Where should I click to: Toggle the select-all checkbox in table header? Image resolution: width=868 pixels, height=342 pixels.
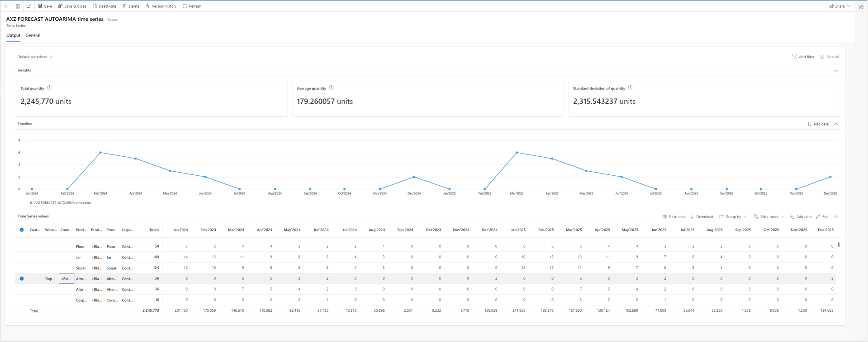pos(22,230)
